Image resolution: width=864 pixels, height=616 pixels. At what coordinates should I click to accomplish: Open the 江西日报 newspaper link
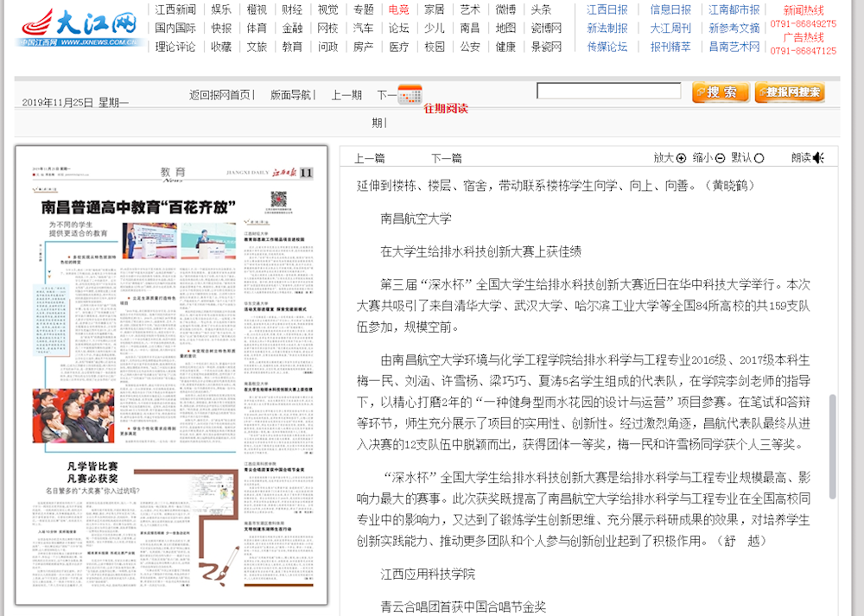[607, 10]
